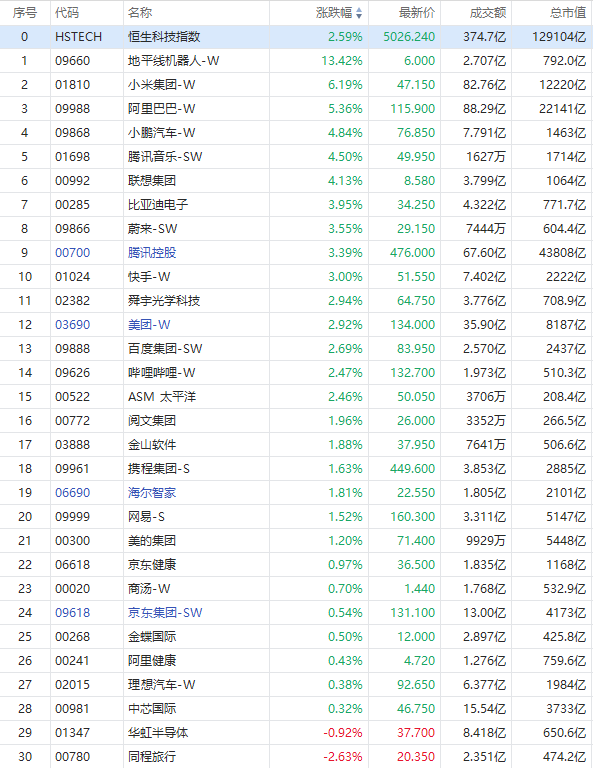The image size is (593, 768).
Task: Click the 名称 column header
Action: [x=140, y=13]
